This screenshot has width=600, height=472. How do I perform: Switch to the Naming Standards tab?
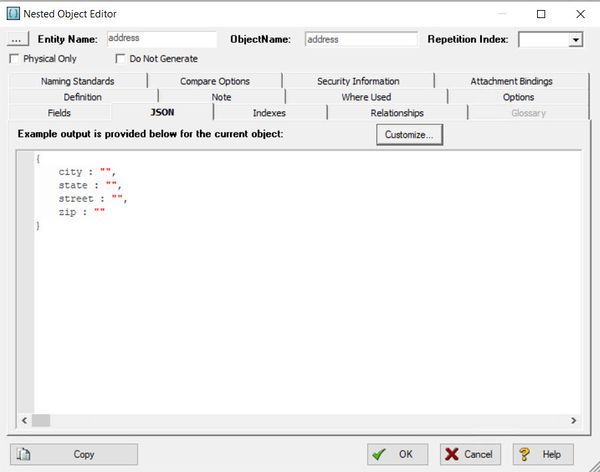pos(78,81)
